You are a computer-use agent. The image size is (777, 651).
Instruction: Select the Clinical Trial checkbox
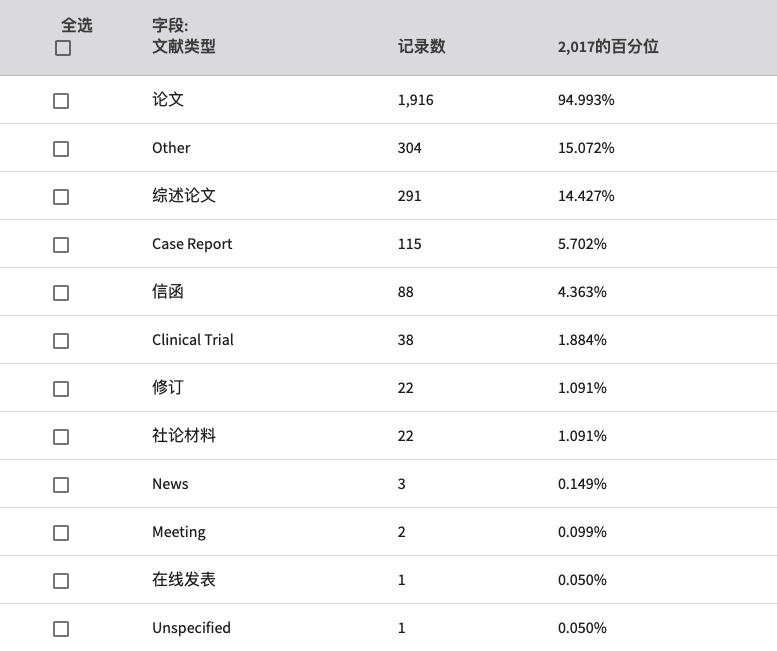61,341
